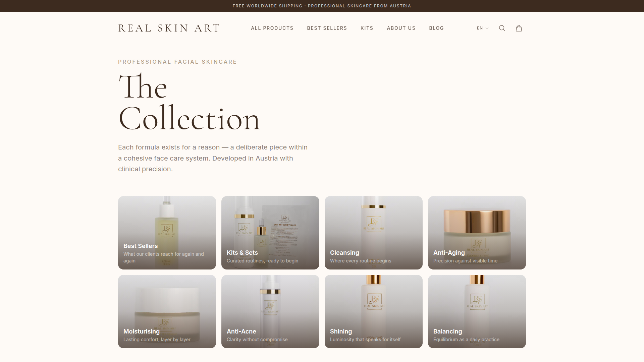Expand the EN language dropdown
The width and height of the screenshot is (644, 362).
click(483, 28)
